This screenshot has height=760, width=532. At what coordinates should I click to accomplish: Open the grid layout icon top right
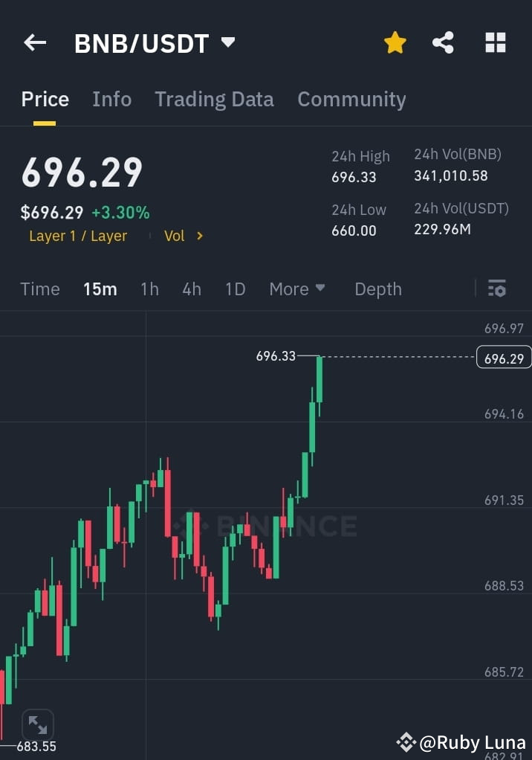(495, 42)
